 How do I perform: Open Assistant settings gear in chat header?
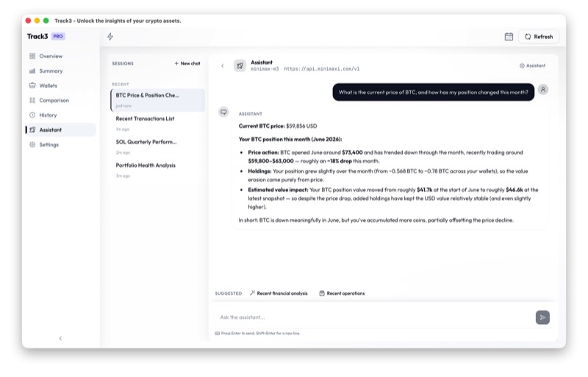[x=532, y=65]
